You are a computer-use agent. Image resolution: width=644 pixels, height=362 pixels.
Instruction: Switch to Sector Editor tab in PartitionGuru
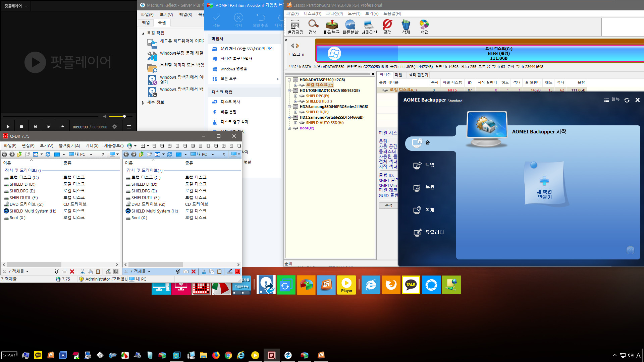point(418,75)
